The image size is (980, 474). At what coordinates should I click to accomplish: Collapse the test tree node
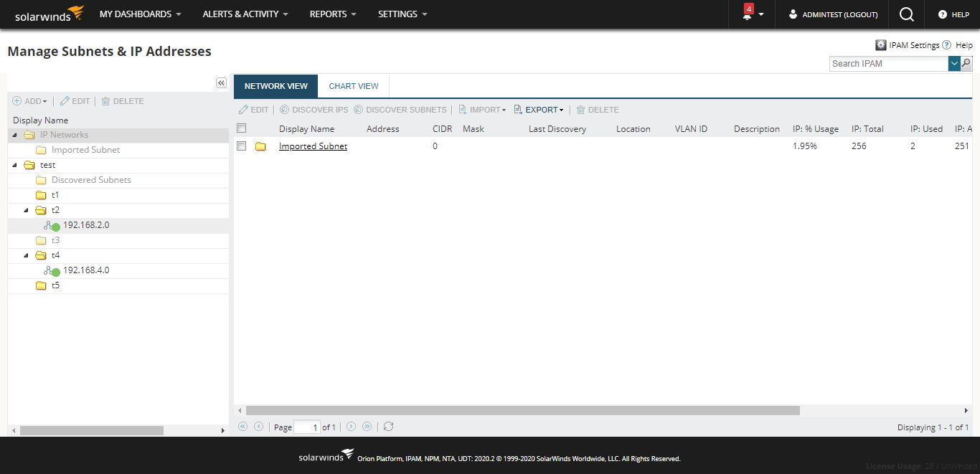tap(15, 165)
